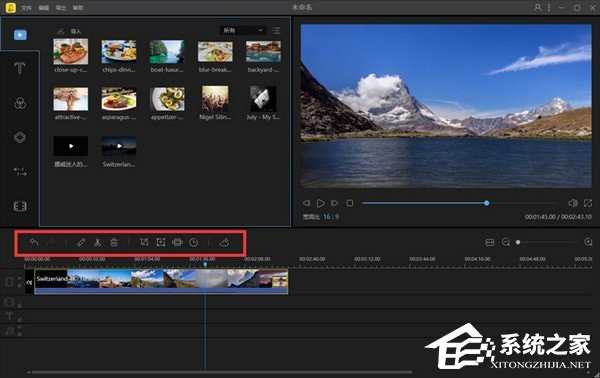The width and height of the screenshot is (600, 378).
Task: Click the pencil Edit tool in toolbar
Action: click(81, 242)
